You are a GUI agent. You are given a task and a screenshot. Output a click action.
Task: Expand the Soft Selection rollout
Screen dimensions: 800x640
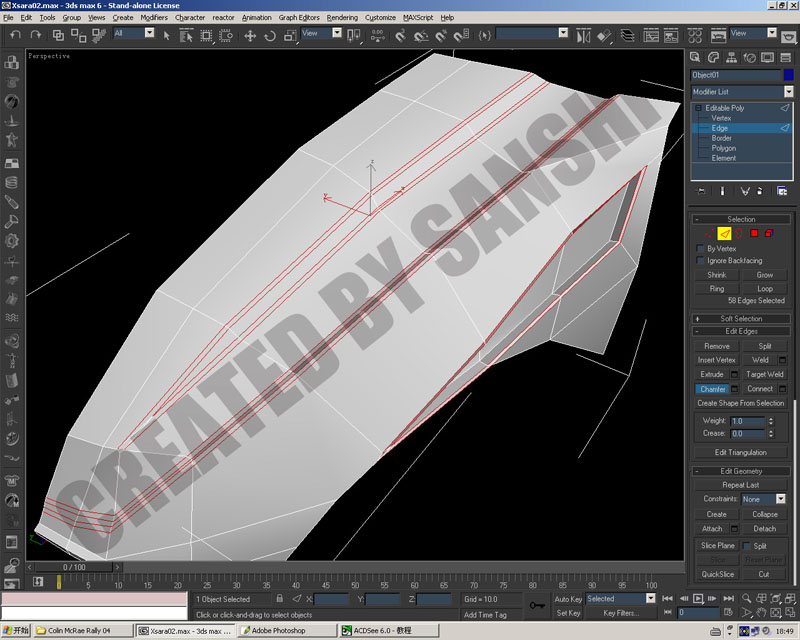pyautogui.click(x=741, y=318)
